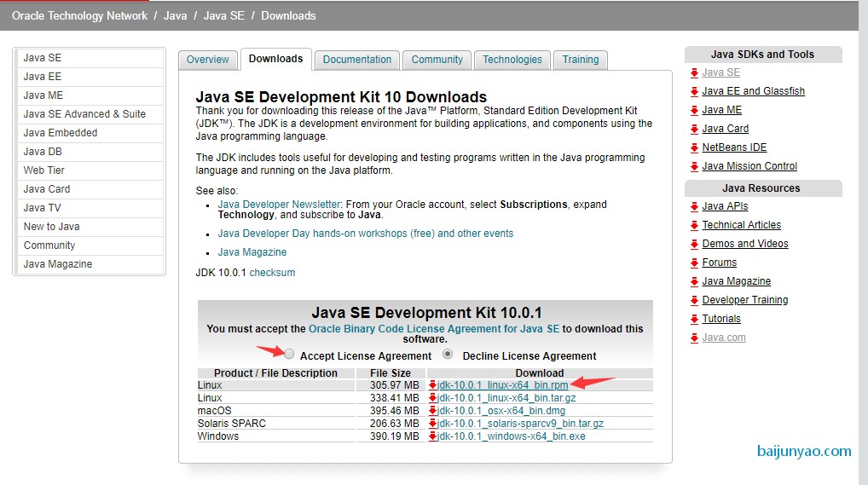Click the red arrow icon beside Java APIs

pyautogui.click(x=694, y=206)
